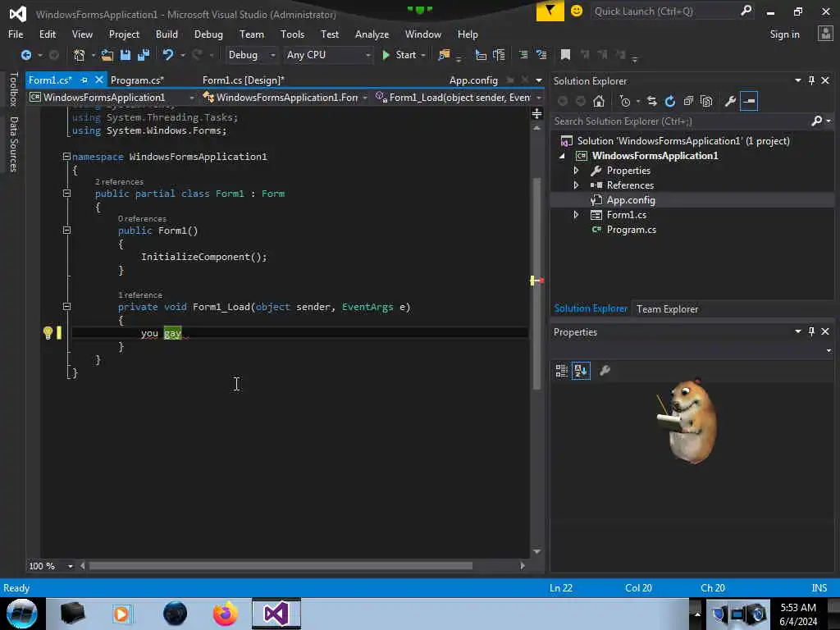Open the Analyze menu
840x630 pixels.
(x=372, y=34)
